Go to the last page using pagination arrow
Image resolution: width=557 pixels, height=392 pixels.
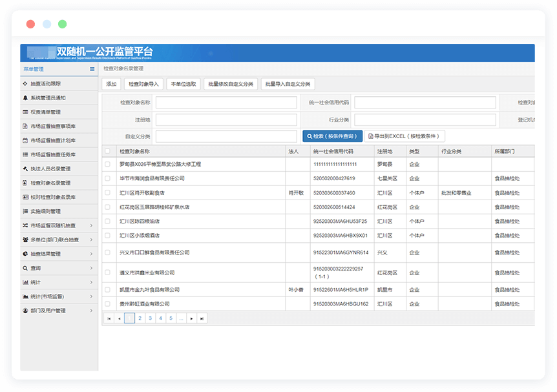(202, 318)
